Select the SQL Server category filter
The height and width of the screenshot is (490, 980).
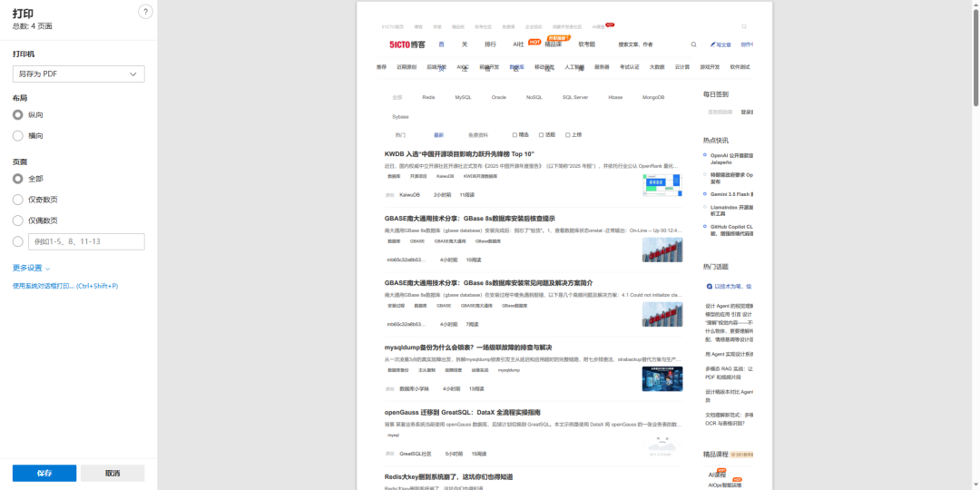575,97
